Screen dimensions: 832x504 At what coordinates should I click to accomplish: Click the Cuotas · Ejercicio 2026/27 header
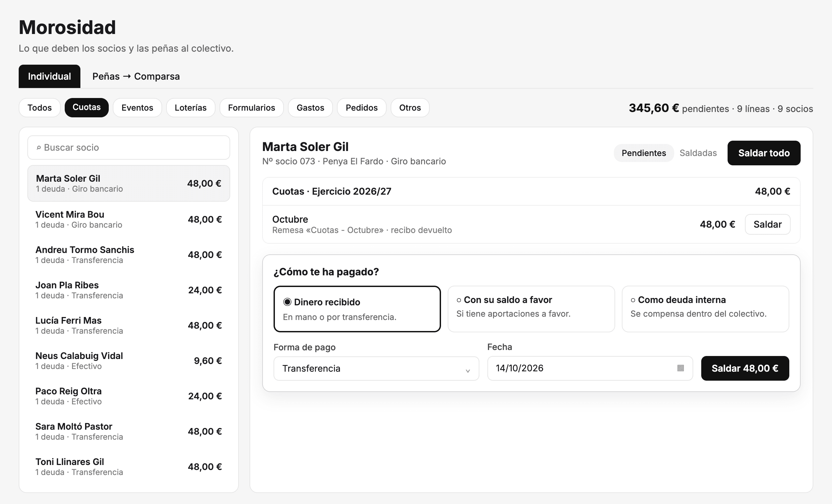click(x=531, y=191)
